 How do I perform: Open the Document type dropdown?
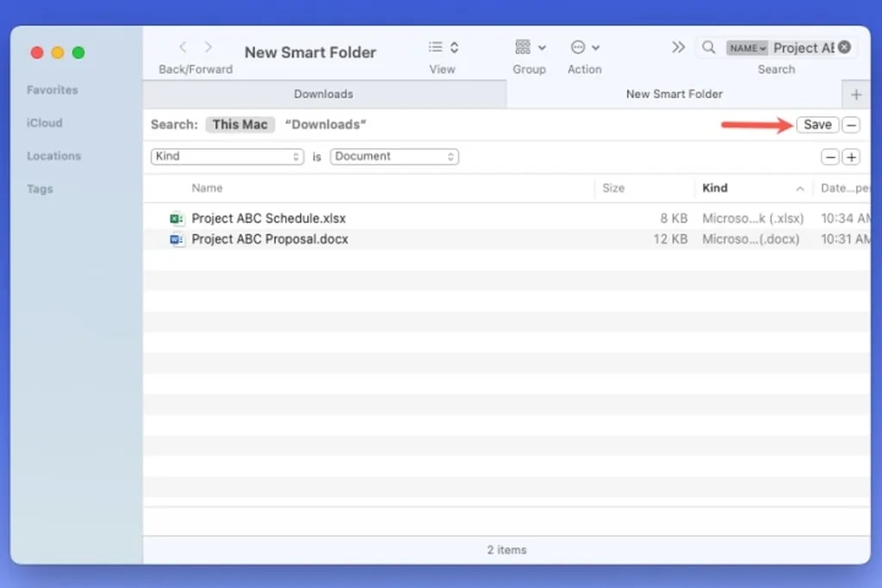tap(394, 156)
